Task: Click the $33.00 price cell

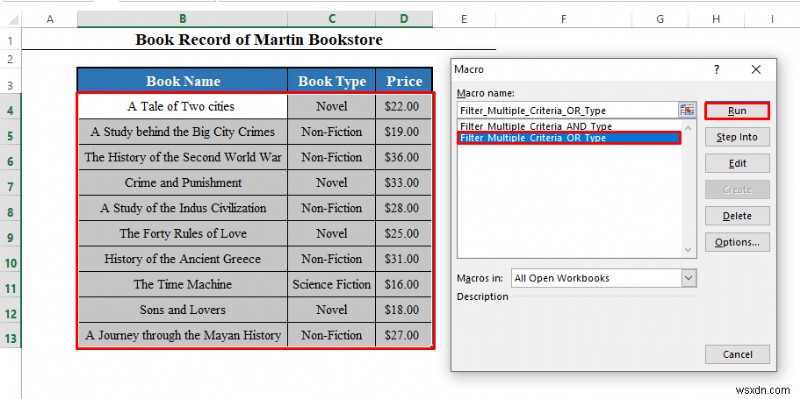Action: point(404,183)
